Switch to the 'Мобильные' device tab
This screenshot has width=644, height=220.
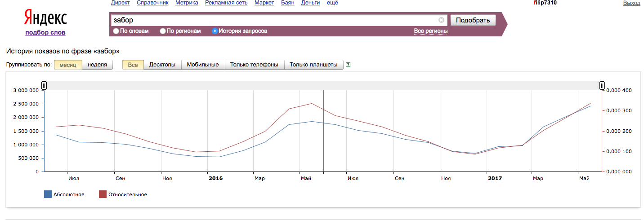coord(203,65)
